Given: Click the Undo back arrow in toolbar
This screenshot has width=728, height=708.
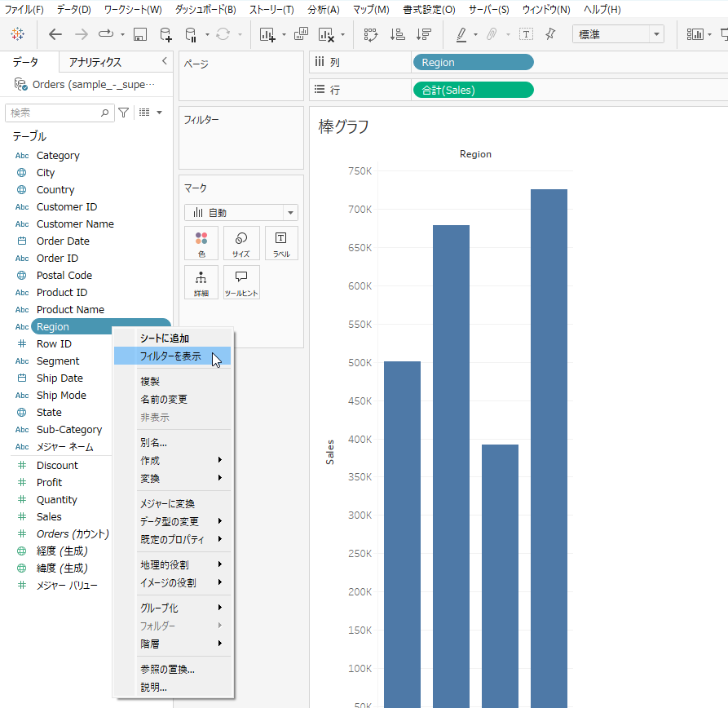Looking at the screenshot, I should (55, 34).
